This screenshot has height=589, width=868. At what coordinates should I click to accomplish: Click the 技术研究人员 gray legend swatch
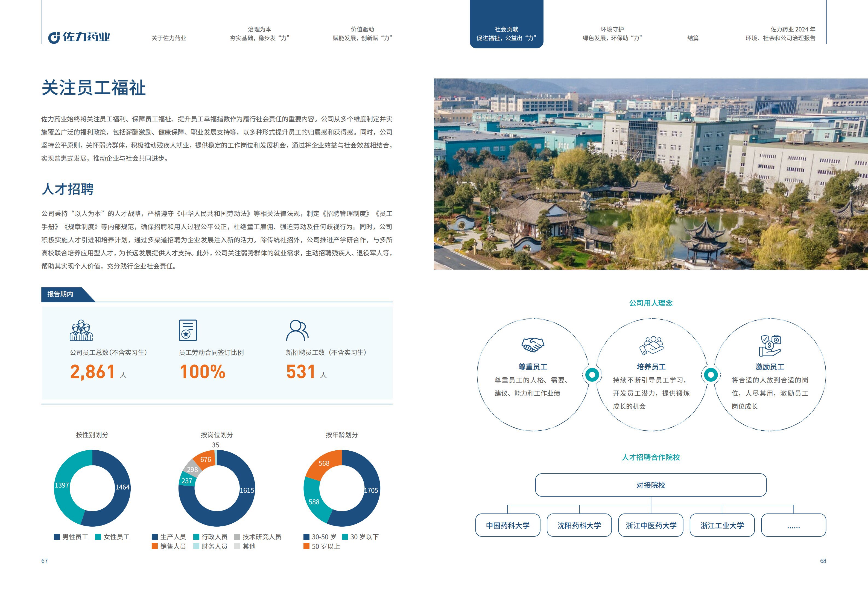tap(237, 537)
